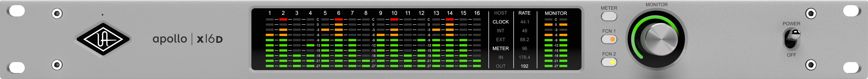Screen dimensions: 868x79
Task: Click the red clip LED on channel 2
Action: pos(283,19)
